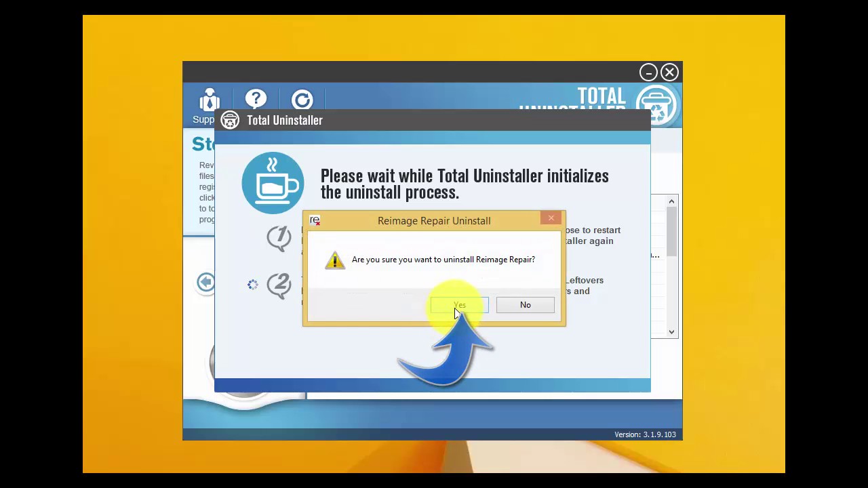Close the Reimage Repair Uninstall dialog
The image size is (868, 488).
[551, 218]
